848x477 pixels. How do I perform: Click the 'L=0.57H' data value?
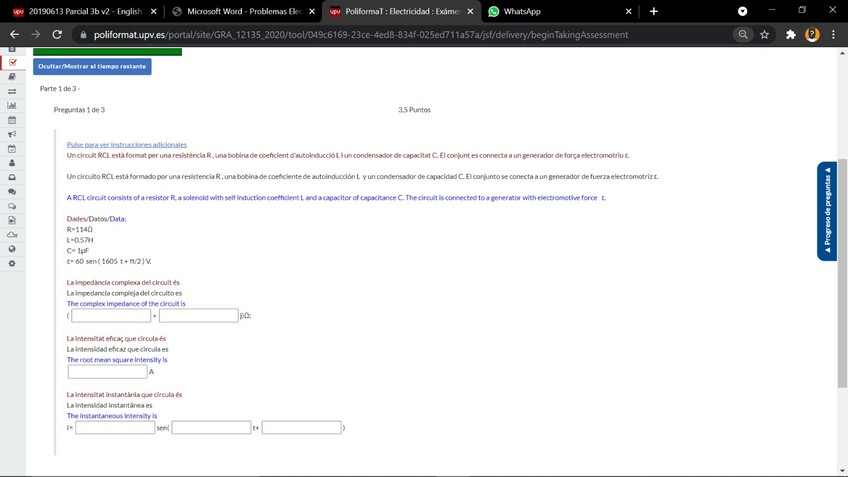tap(80, 240)
